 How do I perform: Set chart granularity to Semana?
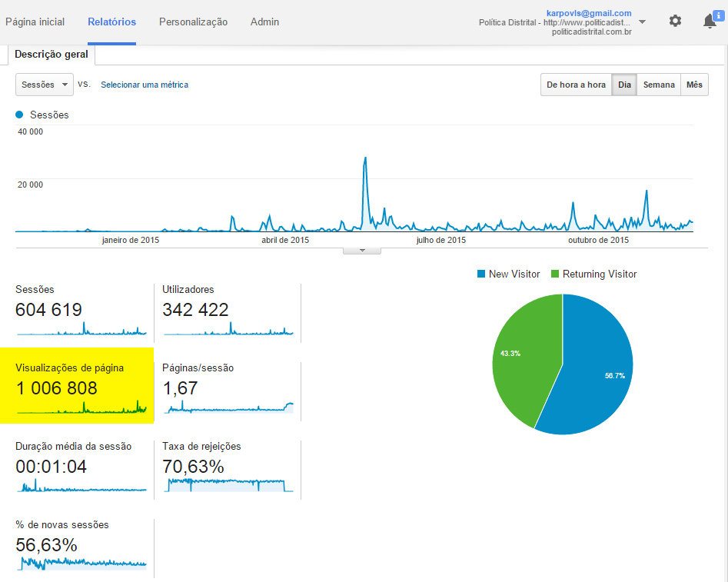click(x=659, y=85)
